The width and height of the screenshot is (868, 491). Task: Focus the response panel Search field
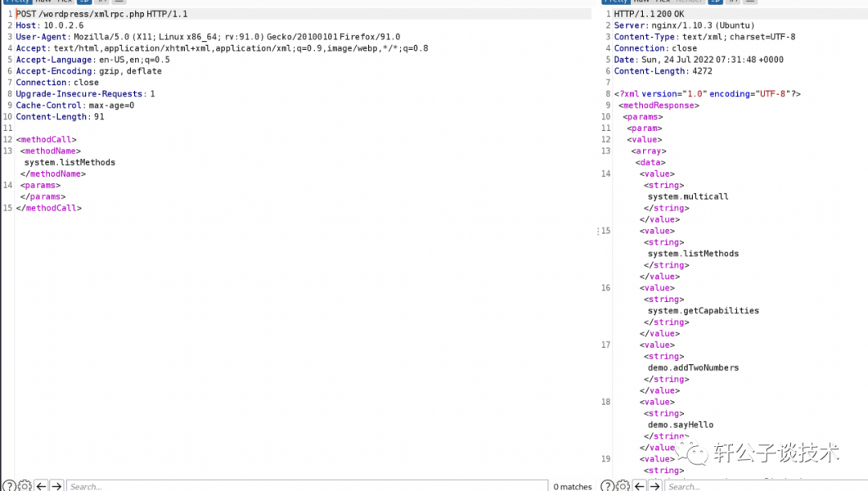(766, 486)
